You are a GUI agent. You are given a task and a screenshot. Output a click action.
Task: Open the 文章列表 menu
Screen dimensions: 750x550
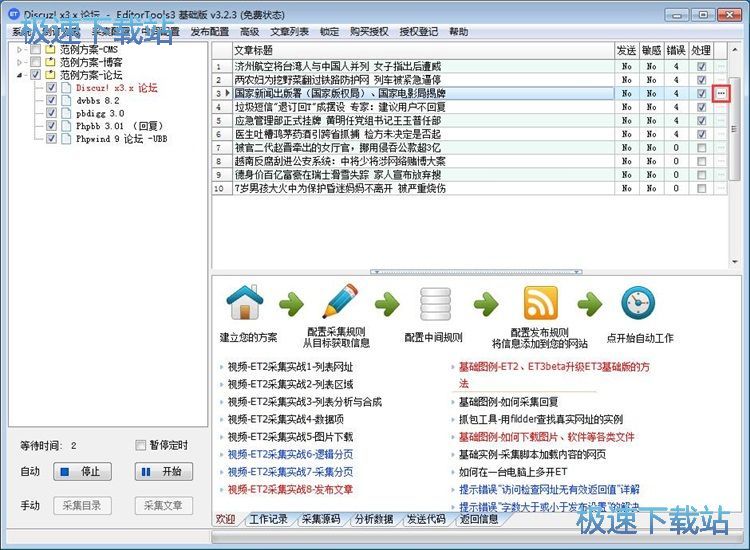pos(289,32)
